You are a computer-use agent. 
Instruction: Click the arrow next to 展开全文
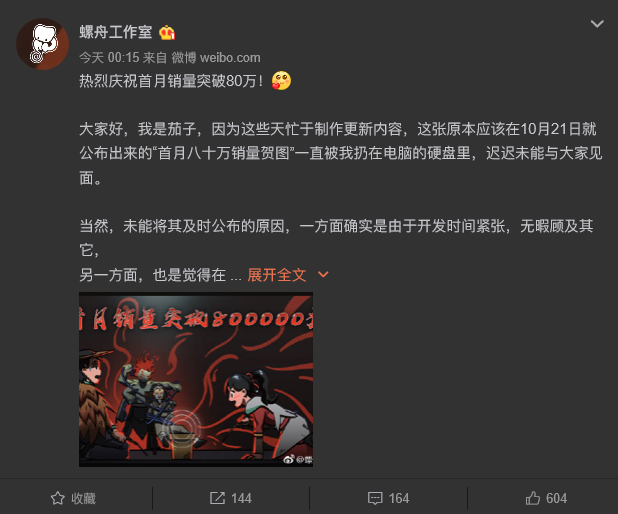[323, 275]
